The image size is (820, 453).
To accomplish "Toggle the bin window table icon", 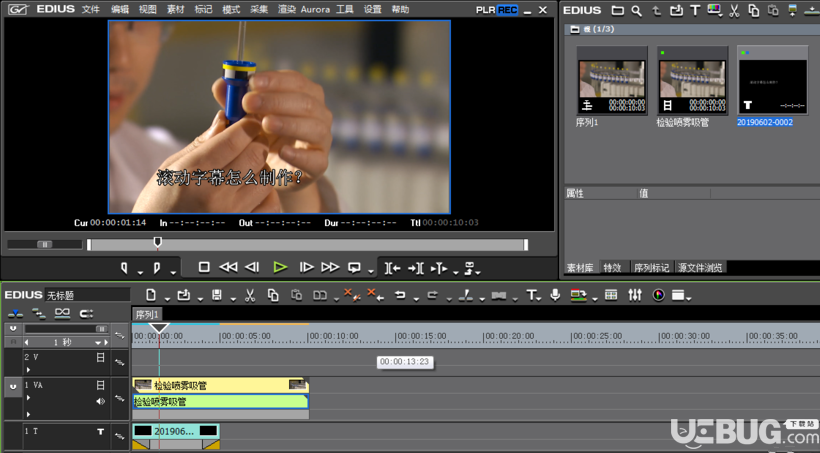I will point(611,295).
